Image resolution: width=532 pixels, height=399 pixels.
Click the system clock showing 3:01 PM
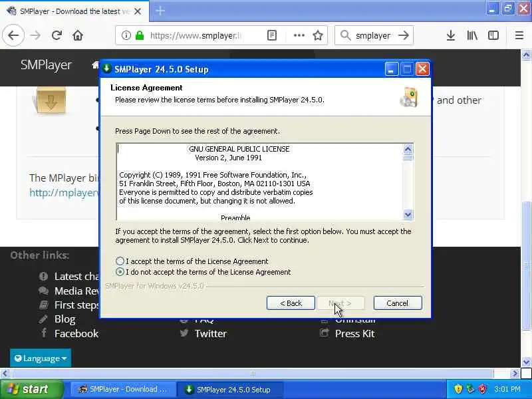[507, 389]
